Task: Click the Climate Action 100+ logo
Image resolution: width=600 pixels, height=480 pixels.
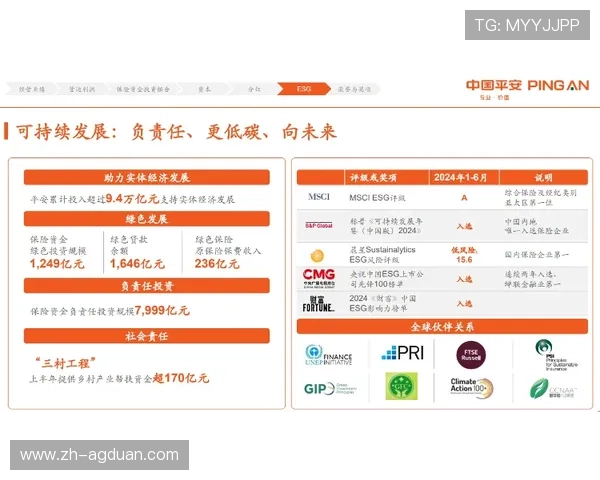Action: point(471,387)
